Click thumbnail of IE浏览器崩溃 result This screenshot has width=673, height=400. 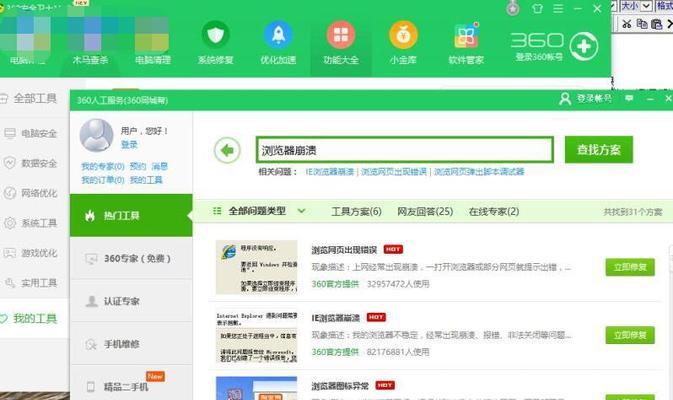pos(256,336)
